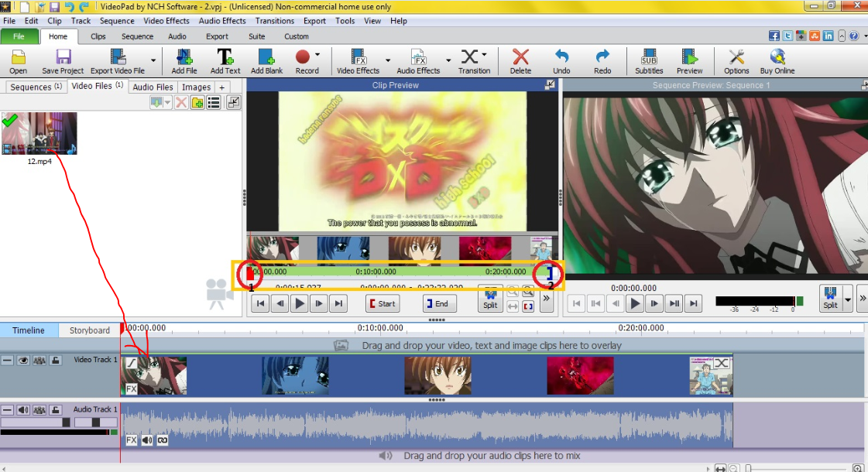The image size is (868, 472).
Task: Expand the Video Effects dropdown arrow
Action: 387,60
